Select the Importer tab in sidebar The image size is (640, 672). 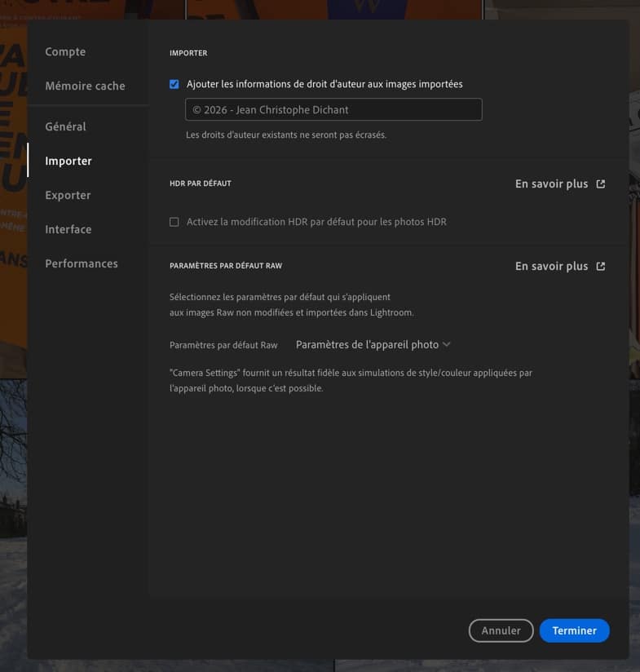[68, 161]
